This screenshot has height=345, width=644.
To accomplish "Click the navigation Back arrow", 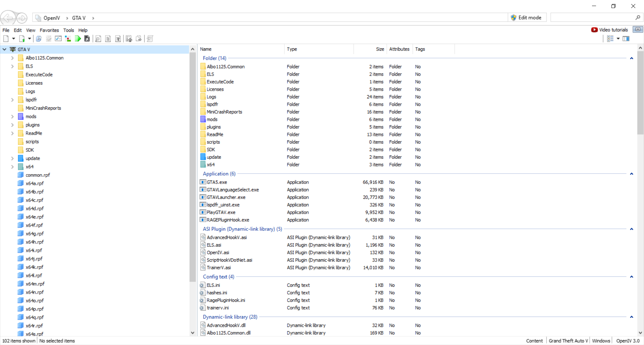I will click(8, 18).
